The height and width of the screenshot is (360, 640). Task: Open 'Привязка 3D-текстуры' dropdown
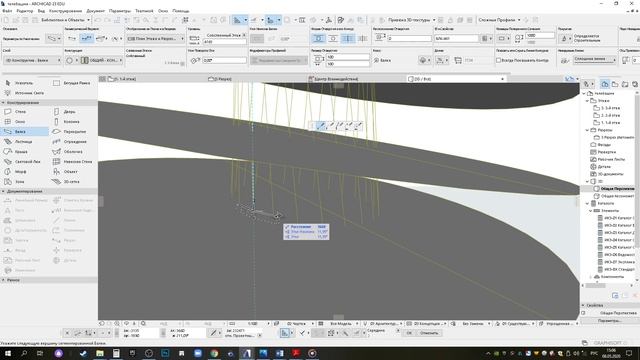[x=411, y=20]
